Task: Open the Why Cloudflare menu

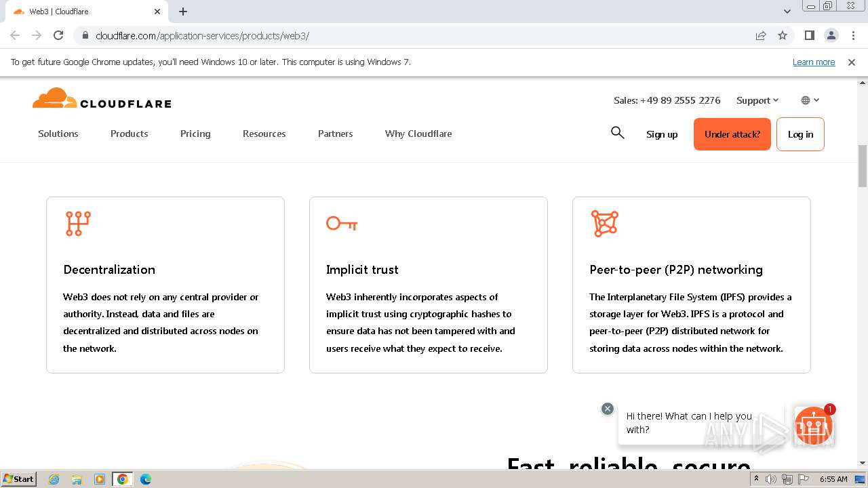Action: [x=418, y=134]
